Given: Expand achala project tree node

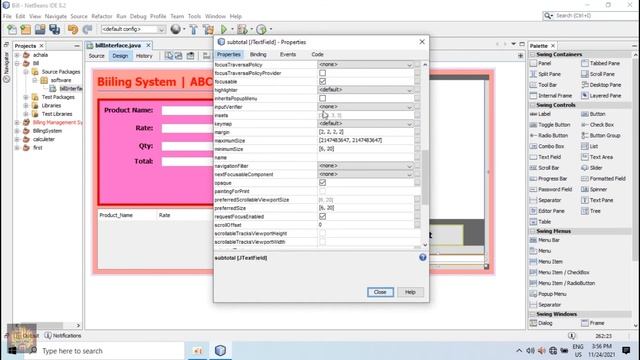Looking at the screenshot, I should (17, 55).
